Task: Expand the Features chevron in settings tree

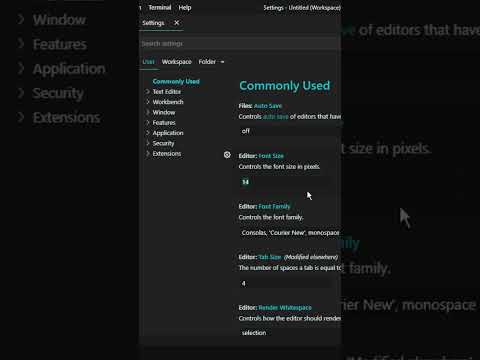Action: pyautogui.click(x=148, y=122)
